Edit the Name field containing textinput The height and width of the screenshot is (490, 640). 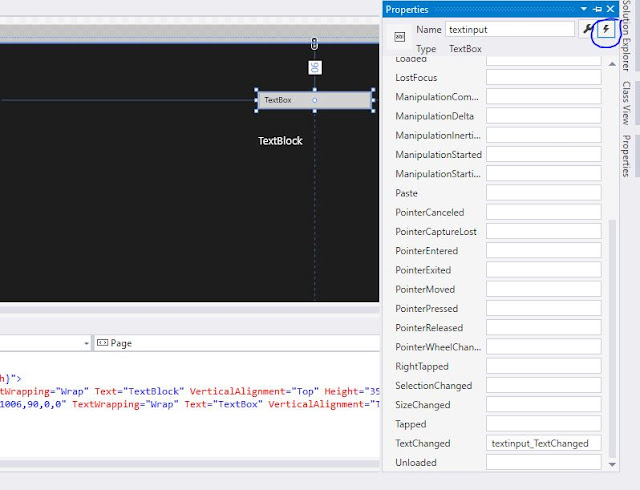[510, 29]
